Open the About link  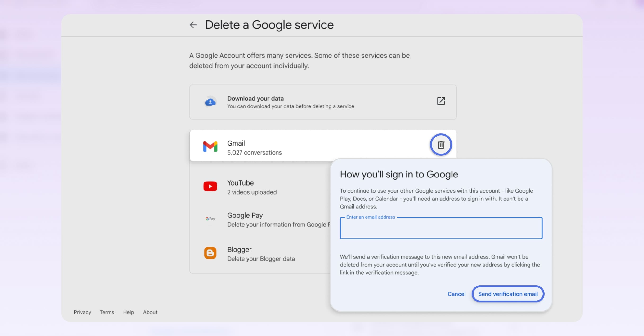[x=150, y=312]
